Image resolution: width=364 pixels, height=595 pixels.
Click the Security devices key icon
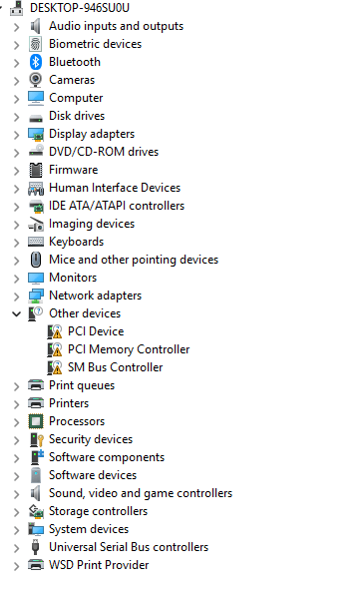(37, 439)
